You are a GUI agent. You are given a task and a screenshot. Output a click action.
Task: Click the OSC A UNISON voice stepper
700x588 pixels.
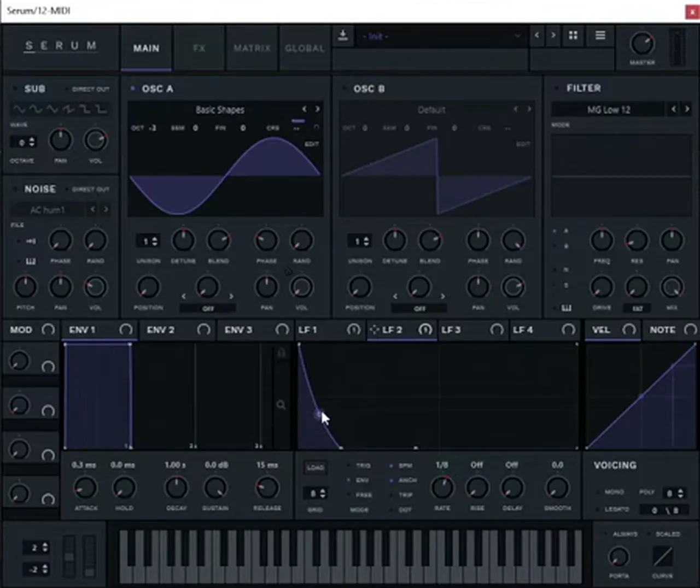pyautogui.click(x=148, y=241)
